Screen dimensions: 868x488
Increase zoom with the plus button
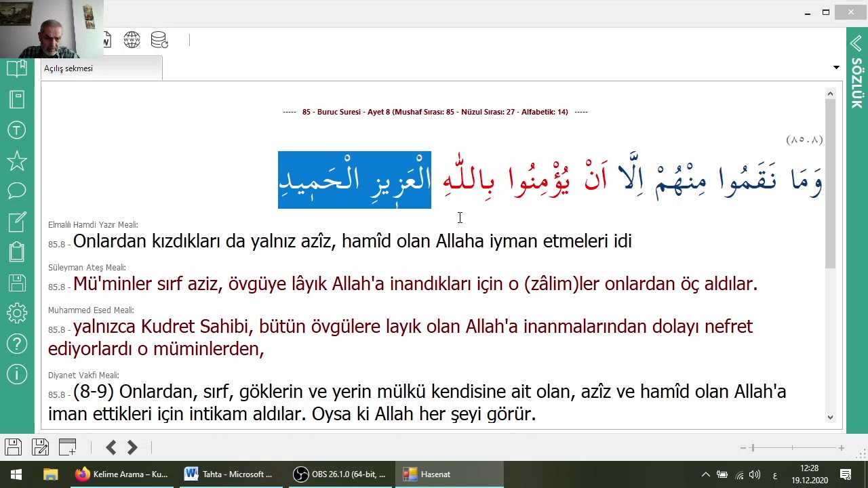pos(842,448)
